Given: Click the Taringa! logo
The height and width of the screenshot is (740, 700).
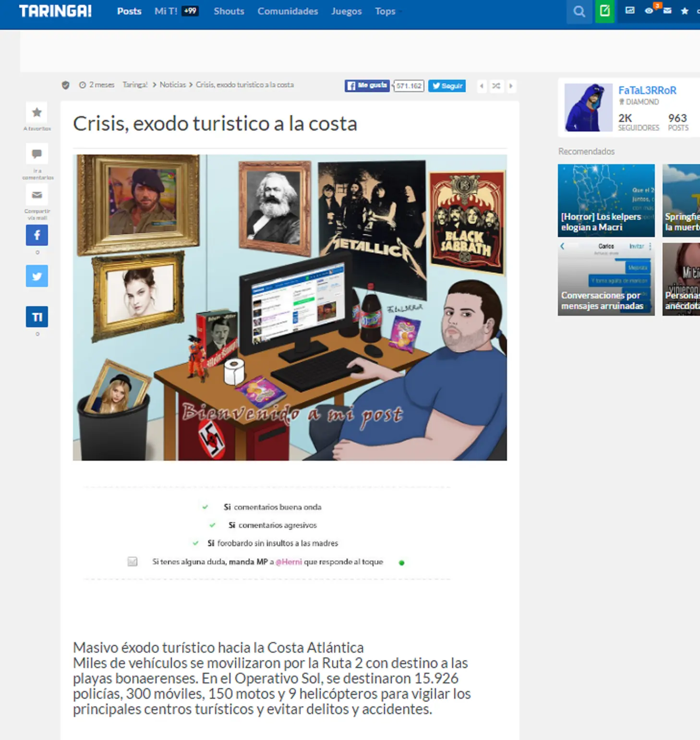Looking at the screenshot, I should [55, 11].
